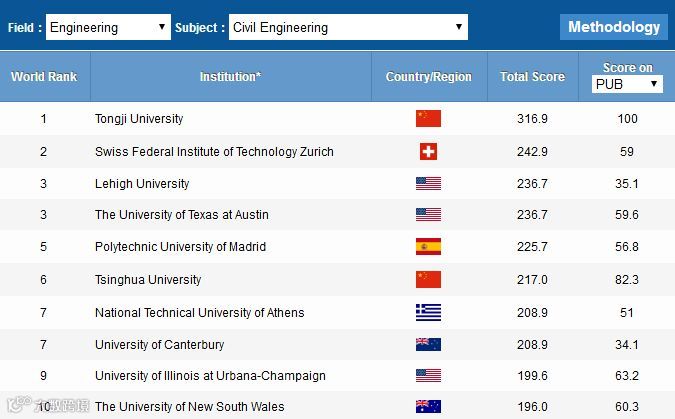The image size is (675, 419).
Task: Select world rank 9 cell
Action: click(43, 376)
